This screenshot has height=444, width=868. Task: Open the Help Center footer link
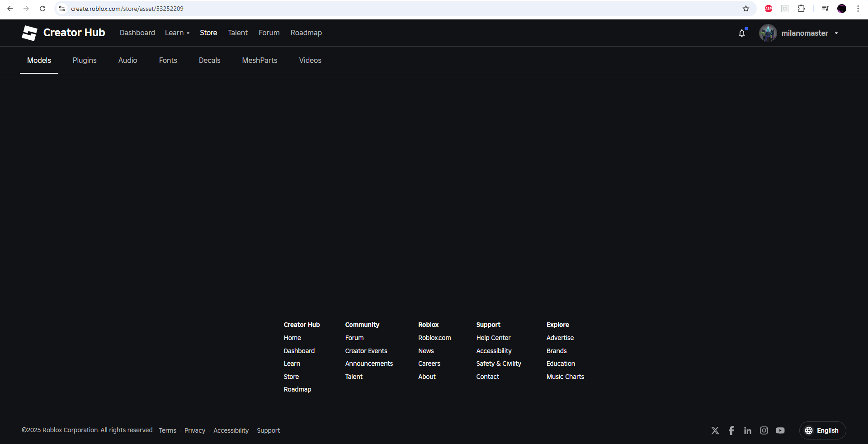[493, 338]
